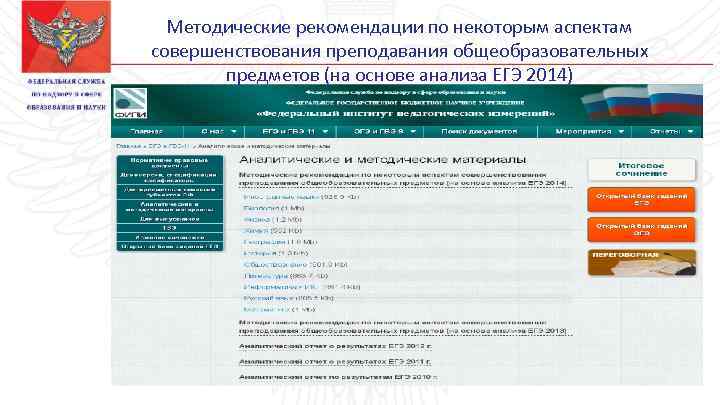Click the ФИПИ logo in site header
The height and width of the screenshot is (405, 720).
click(x=130, y=103)
